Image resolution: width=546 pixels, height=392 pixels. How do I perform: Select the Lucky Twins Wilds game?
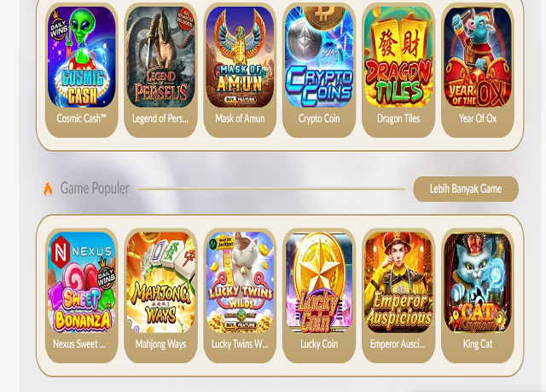point(240,282)
